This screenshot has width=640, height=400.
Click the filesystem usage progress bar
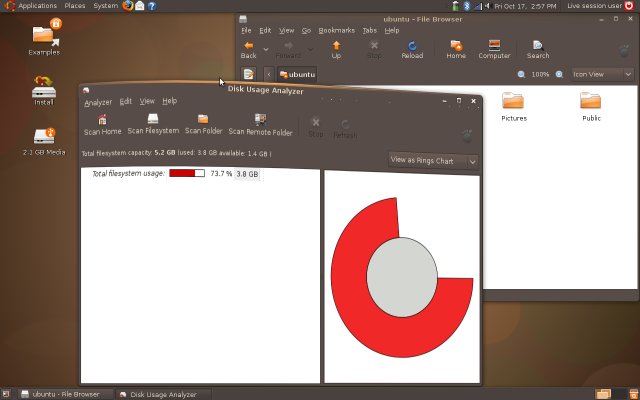tap(187, 173)
